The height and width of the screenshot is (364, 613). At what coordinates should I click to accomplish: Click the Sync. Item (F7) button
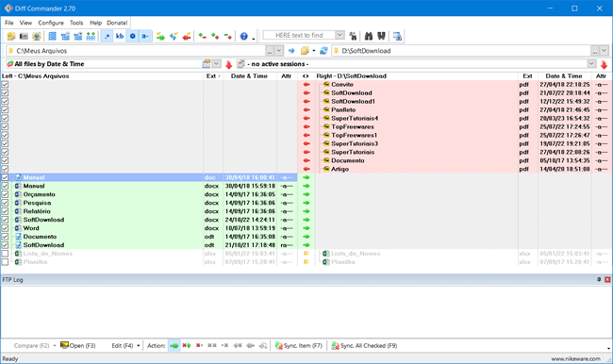299,346
